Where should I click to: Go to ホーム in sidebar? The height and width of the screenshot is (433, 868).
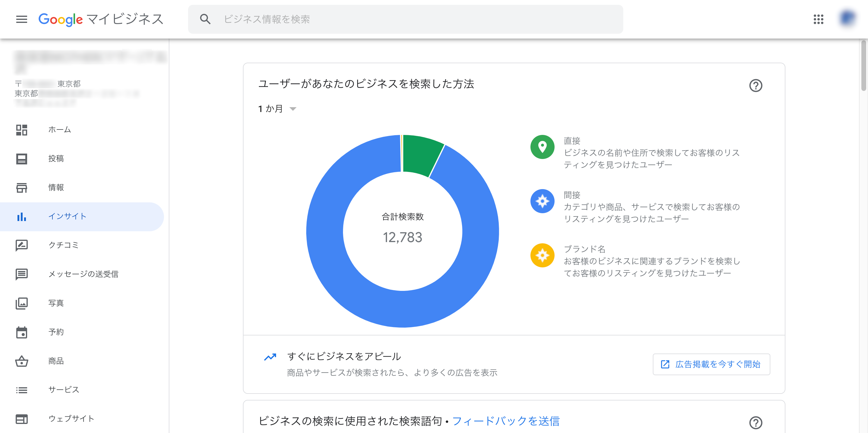click(x=82, y=130)
